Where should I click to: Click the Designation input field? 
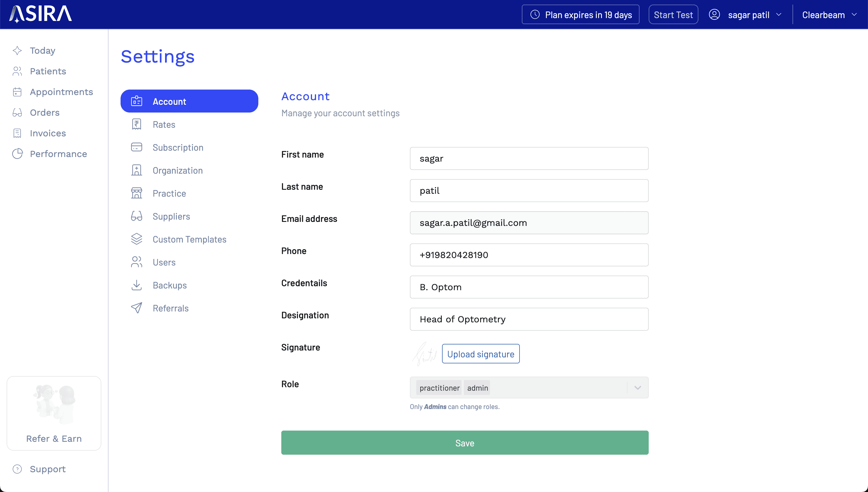pos(529,319)
